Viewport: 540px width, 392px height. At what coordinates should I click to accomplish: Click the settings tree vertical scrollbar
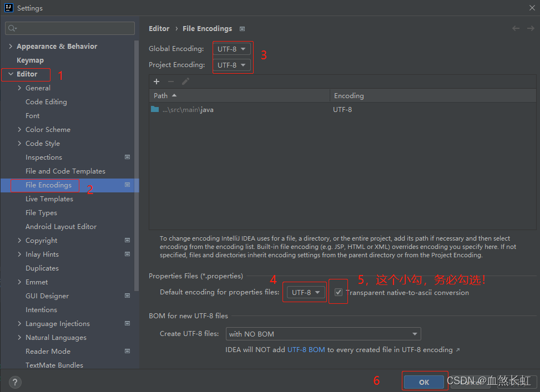tap(137, 166)
